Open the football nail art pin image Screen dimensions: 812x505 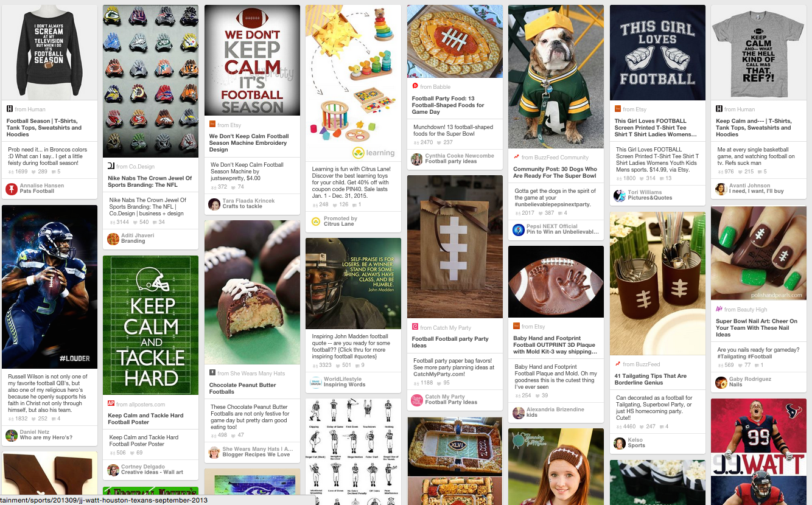tap(759, 253)
